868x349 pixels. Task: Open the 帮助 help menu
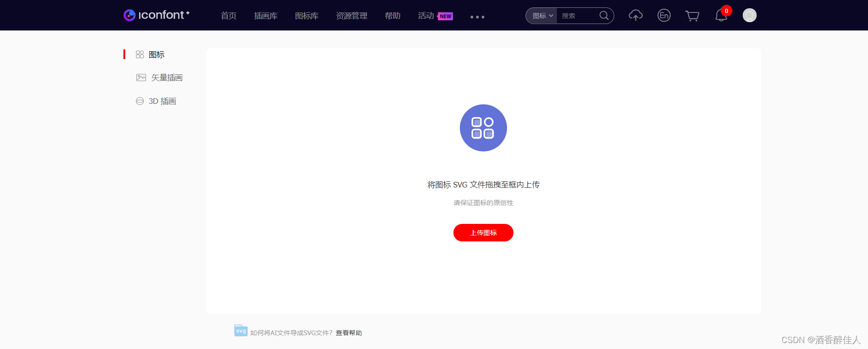click(x=393, y=16)
